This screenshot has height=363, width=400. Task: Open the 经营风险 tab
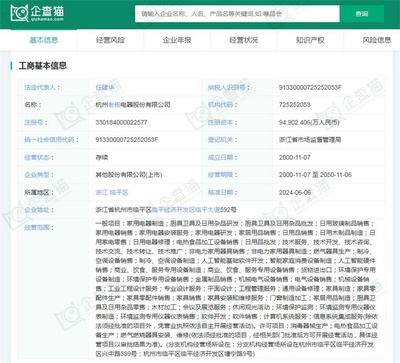click(x=110, y=40)
